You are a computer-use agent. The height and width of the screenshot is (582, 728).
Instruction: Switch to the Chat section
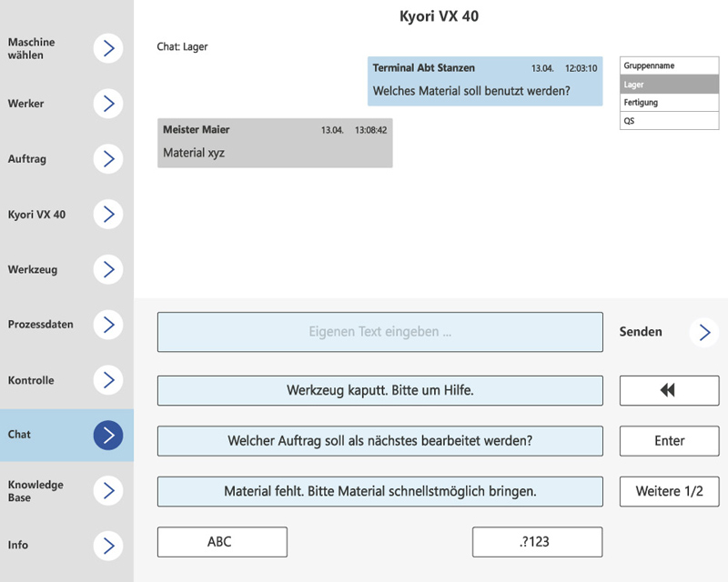107,435
